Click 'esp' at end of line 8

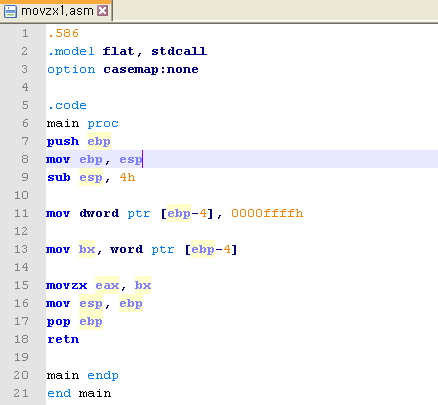131,160
